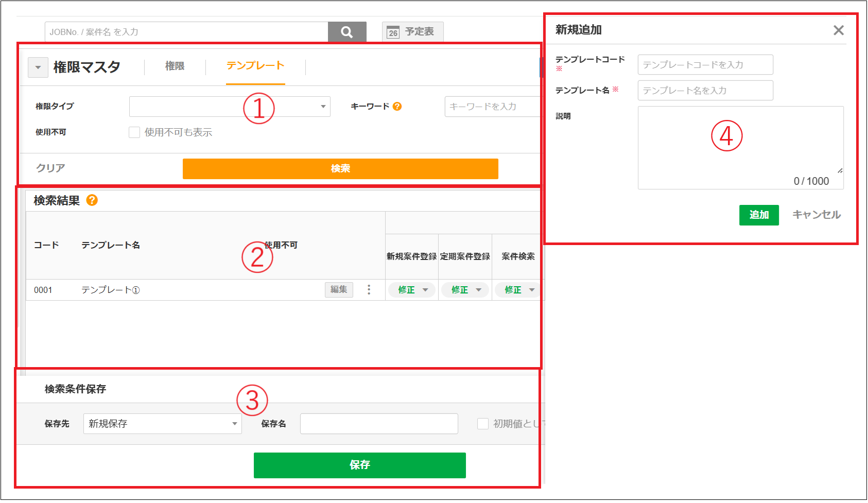Click help icon beside 検索結果 heading
The image size is (868, 503).
point(92,200)
